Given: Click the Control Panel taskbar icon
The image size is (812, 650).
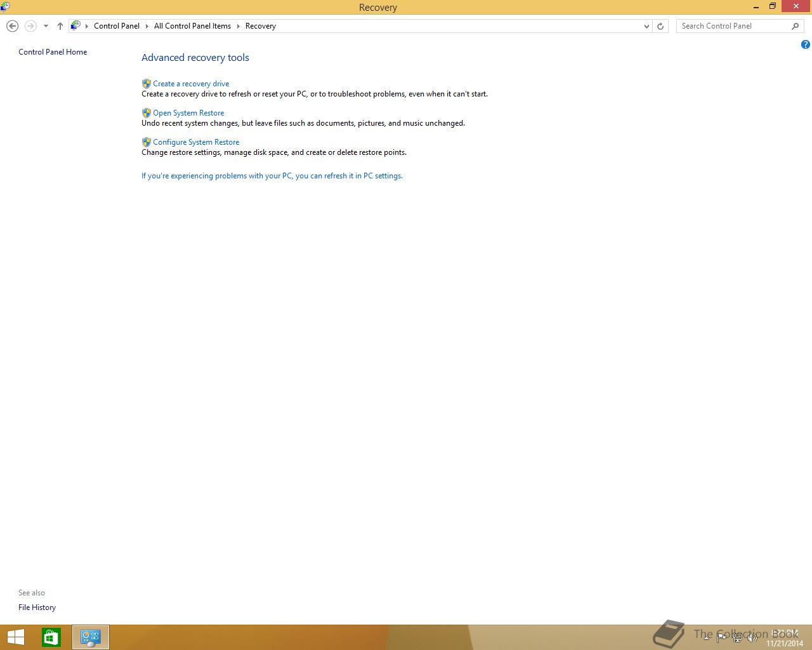Looking at the screenshot, I should pos(91,637).
